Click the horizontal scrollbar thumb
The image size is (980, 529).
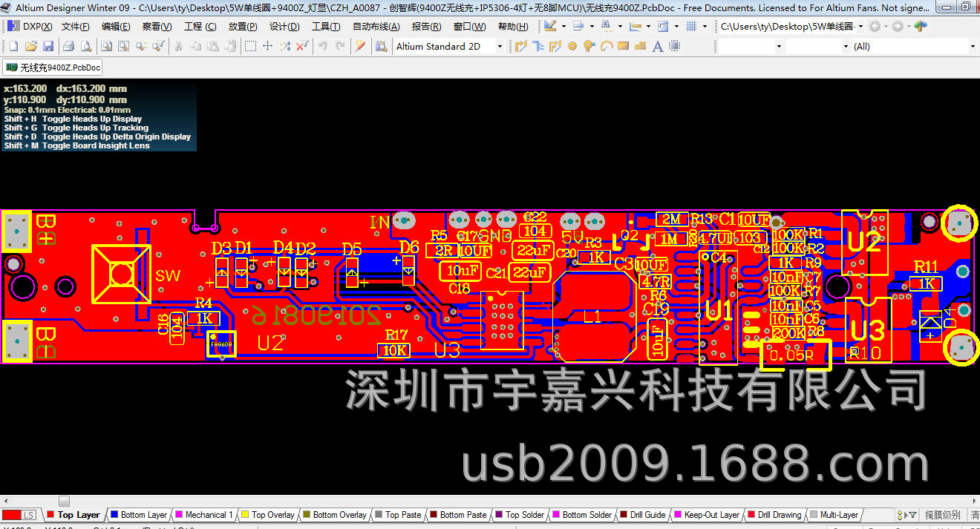pyautogui.click(x=64, y=501)
